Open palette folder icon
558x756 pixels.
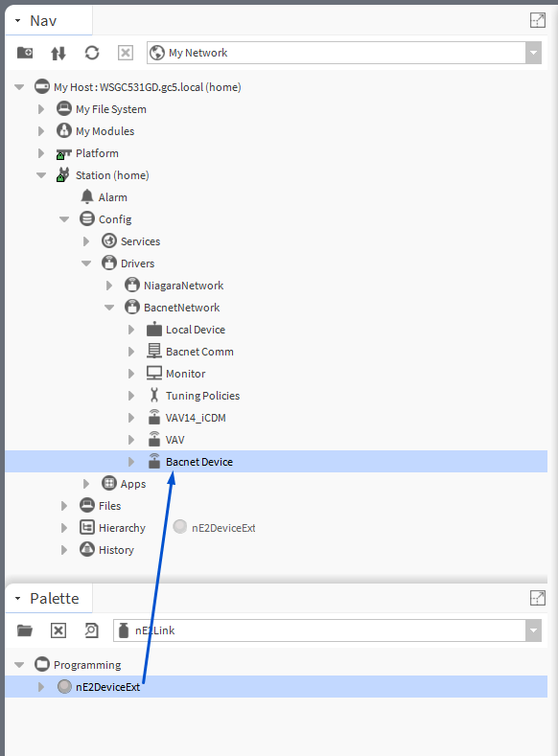25,630
